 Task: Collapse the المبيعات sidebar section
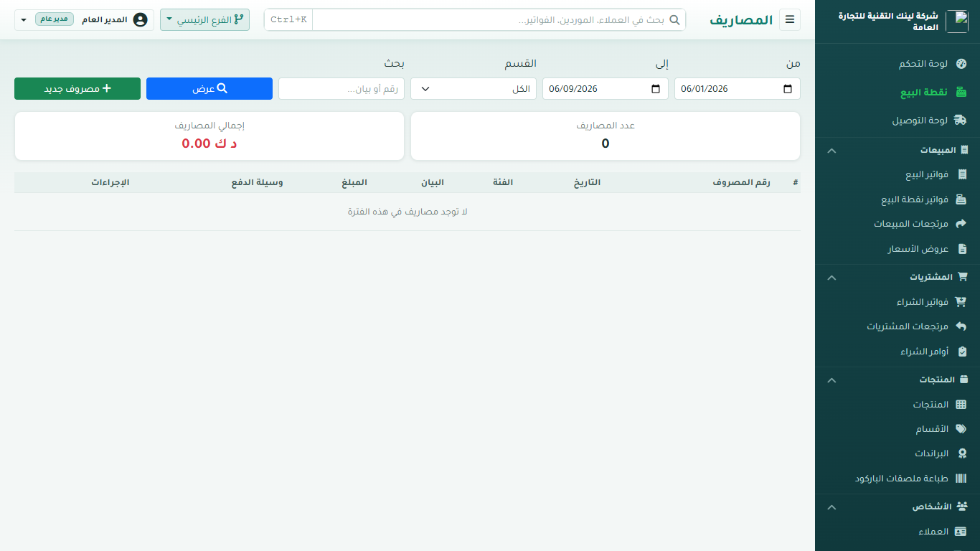(x=897, y=150)
